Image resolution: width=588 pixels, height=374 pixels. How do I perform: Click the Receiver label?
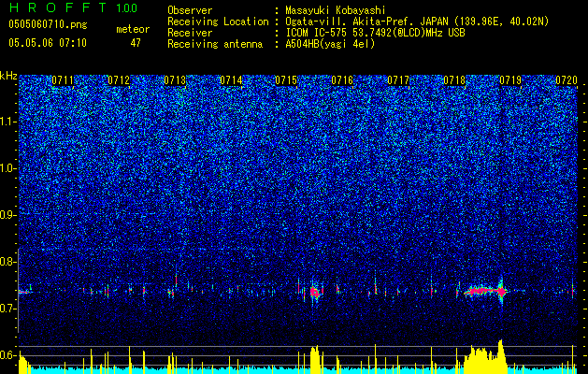point(190,33)
